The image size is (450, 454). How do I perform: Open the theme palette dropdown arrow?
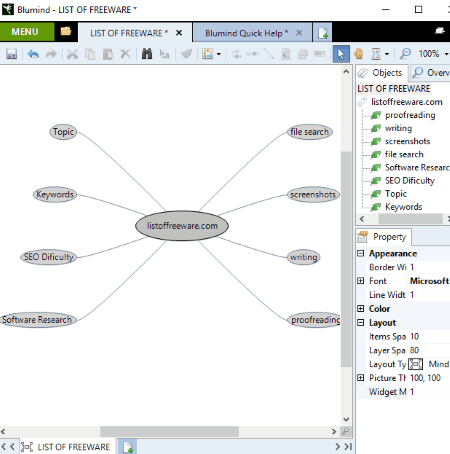click(x=219, y=54)
